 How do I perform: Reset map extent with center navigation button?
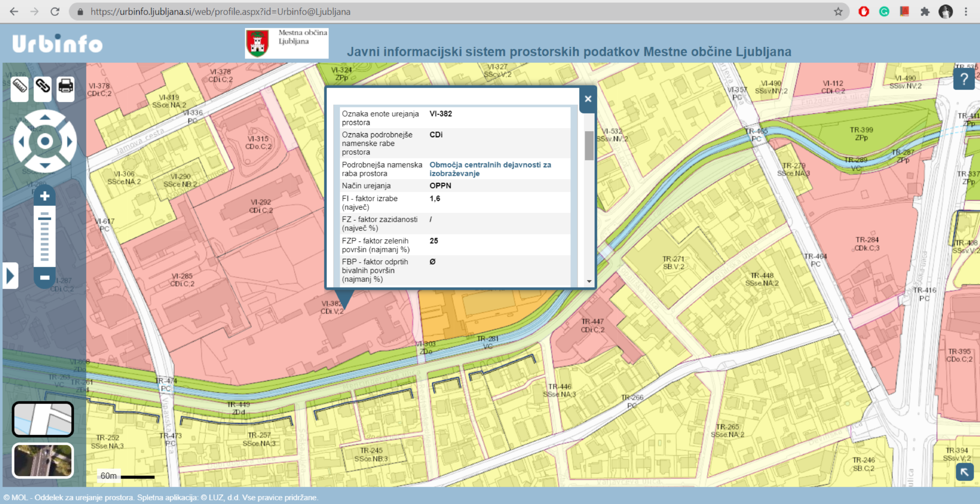click(45, 141)
